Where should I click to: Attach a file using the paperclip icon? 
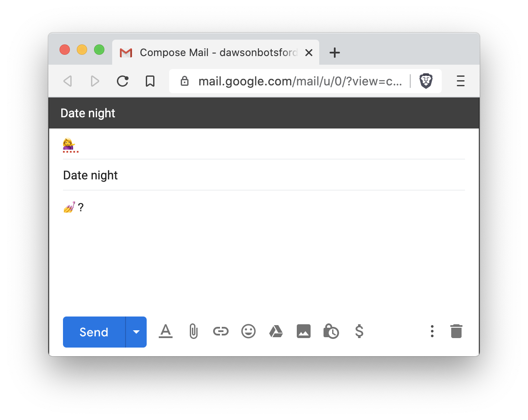click(x=193, y=332)
